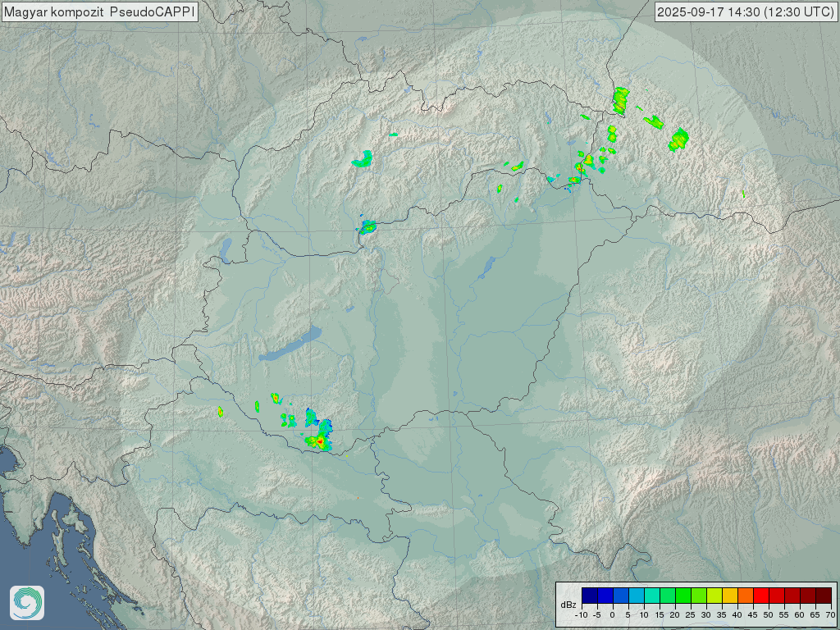
Task: Click the 20 legend scale value
Action: tap(674, 615)
